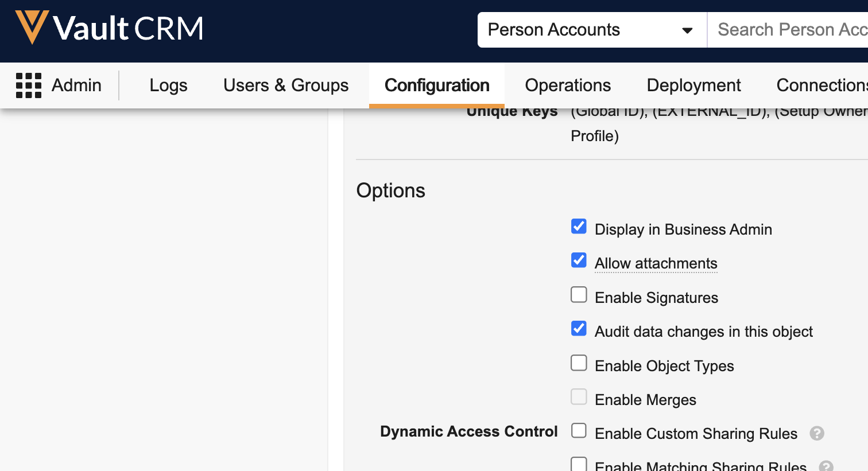Go to the Operations tab
The image size is (868, 471).
tap(568, 85)
